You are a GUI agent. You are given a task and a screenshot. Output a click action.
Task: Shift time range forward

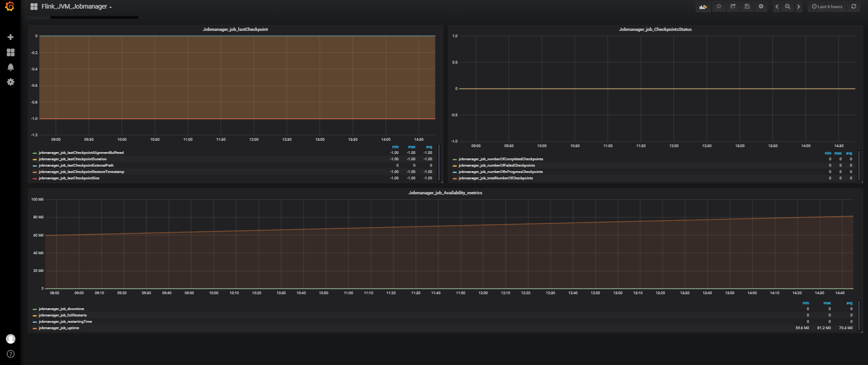point(799,6)
